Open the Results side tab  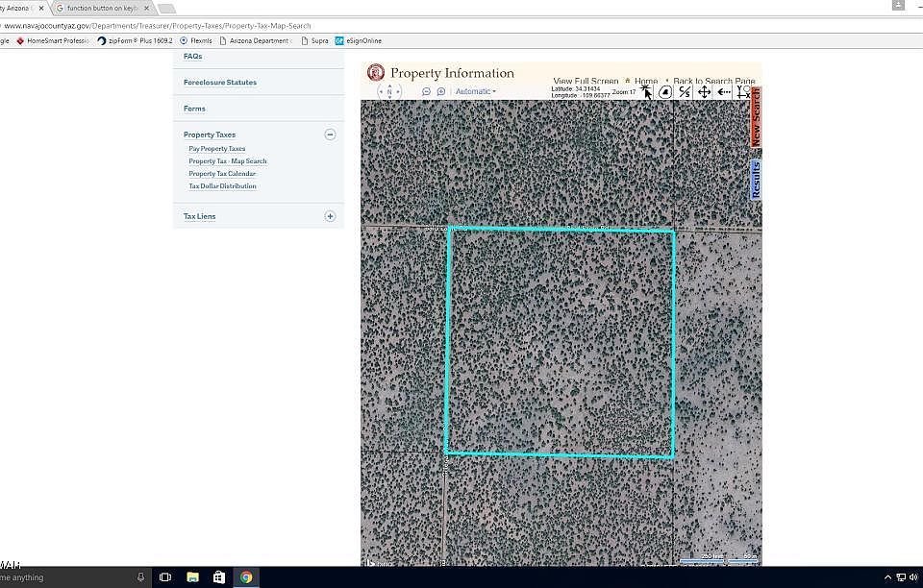coord(756,180)
